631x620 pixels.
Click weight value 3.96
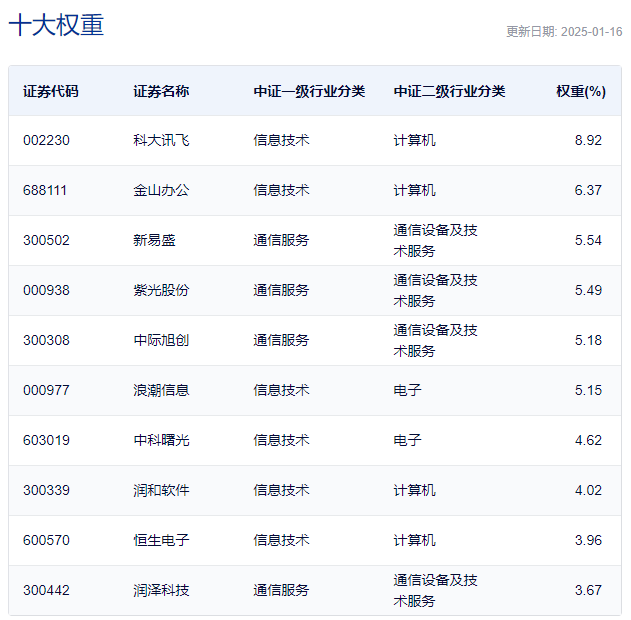coord(588,540)
